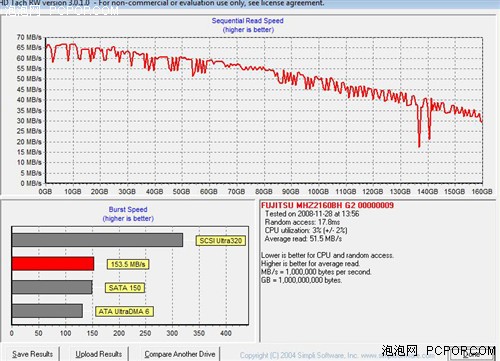Viewport: 500px width, 361px height.
Task: Click the Save Results button
Action: [x=32, y=354]
